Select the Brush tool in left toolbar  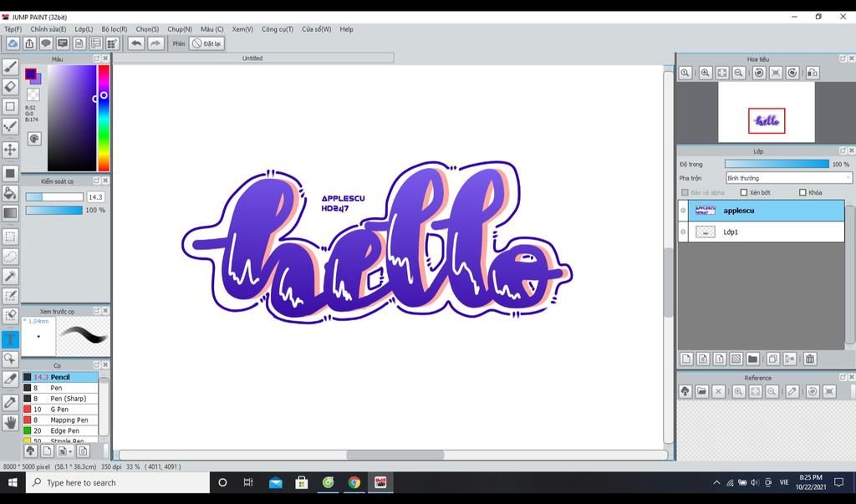(10, 67)
